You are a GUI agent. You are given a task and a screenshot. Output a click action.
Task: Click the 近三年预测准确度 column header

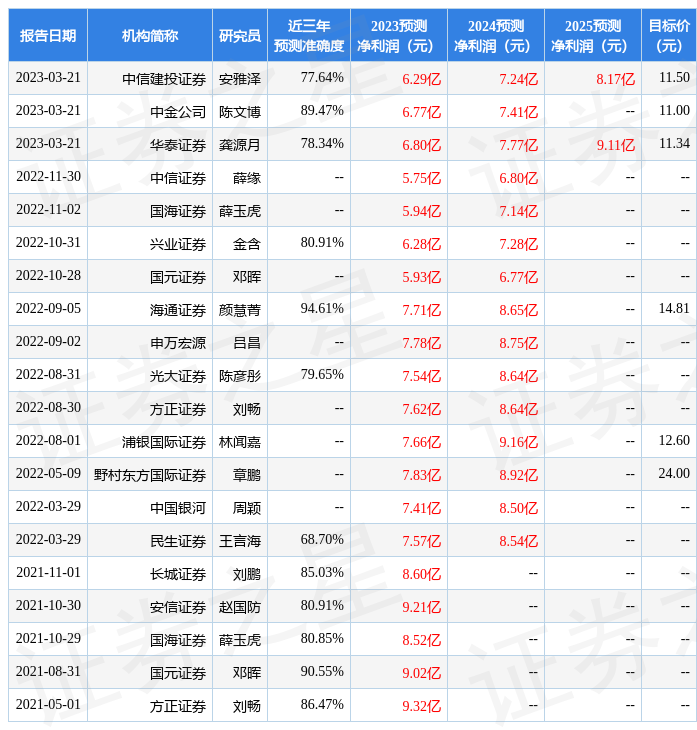309,35
